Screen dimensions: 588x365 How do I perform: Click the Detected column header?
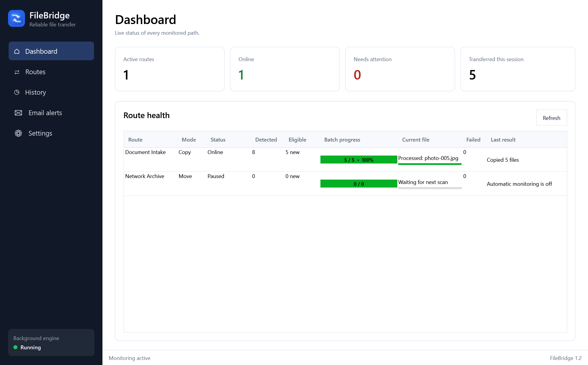[266, 139]
